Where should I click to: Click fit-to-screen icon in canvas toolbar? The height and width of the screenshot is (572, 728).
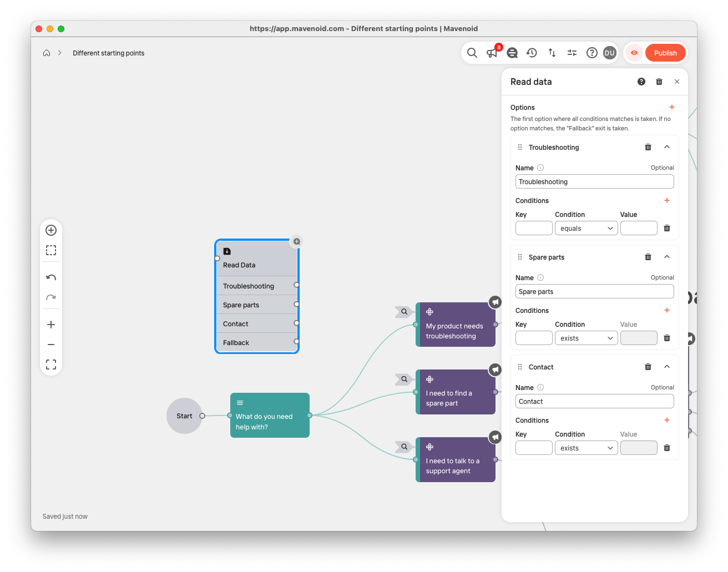coord(51,365)
